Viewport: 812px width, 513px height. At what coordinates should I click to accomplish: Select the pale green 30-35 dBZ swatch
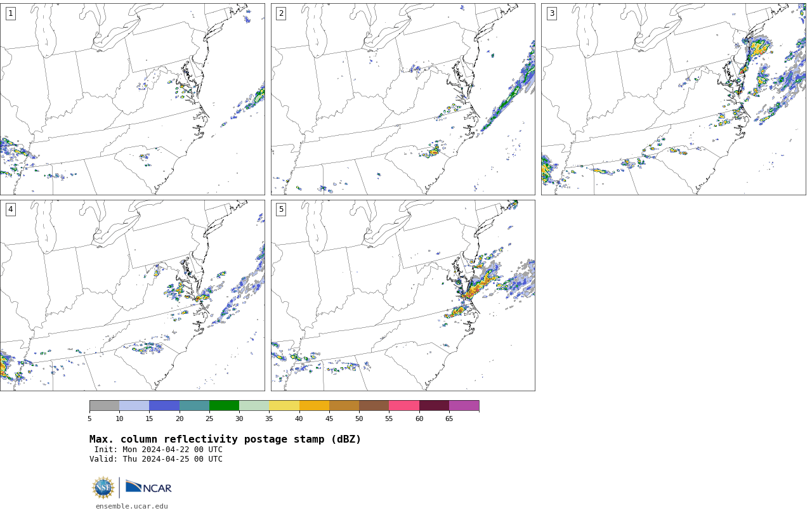pos(254,406)
